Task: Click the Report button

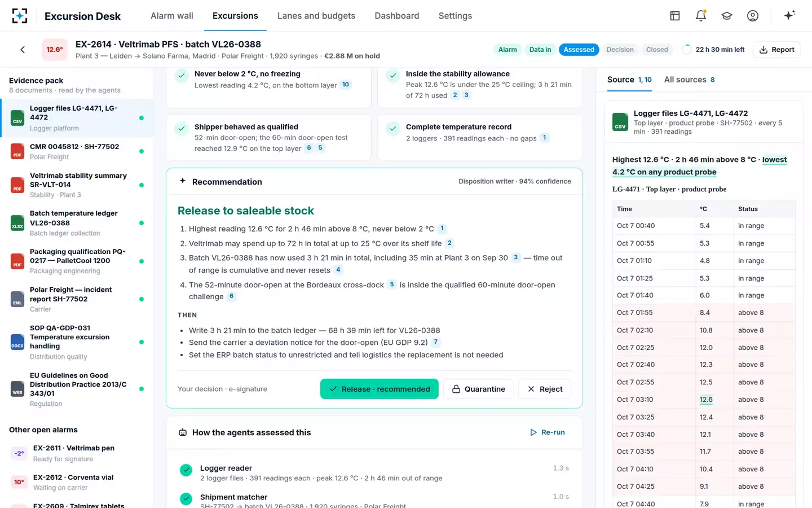Action: click(x=777, y=50)
